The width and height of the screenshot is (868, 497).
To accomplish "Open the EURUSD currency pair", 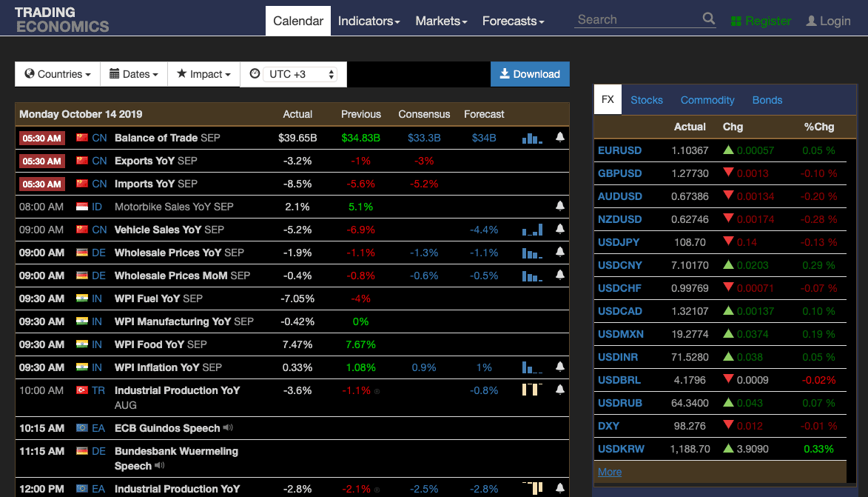I will tap(619, 150).
